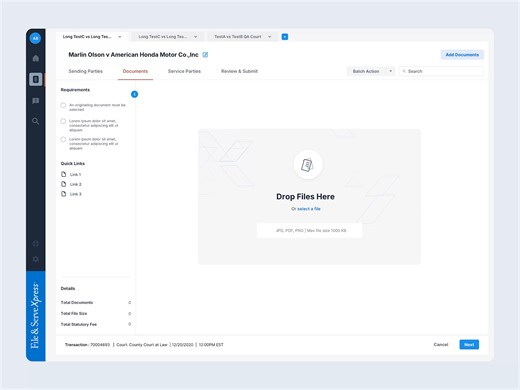This screenshot has width=520, height=390.
Task: Click the Total Statutory Fee detail row
Action: pos(96,324)
